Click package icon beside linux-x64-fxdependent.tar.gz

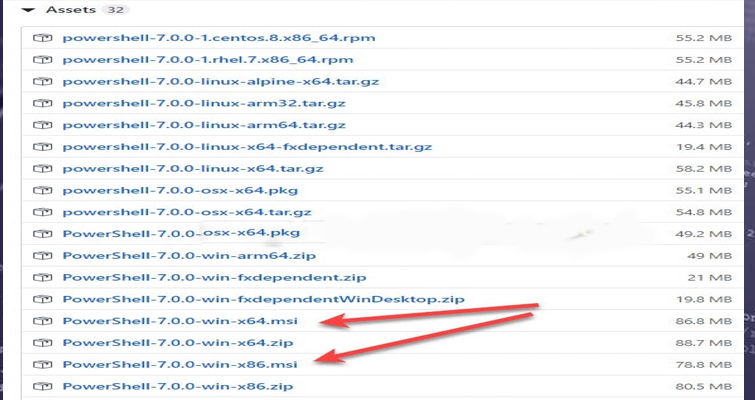click(x=42, y=147)
